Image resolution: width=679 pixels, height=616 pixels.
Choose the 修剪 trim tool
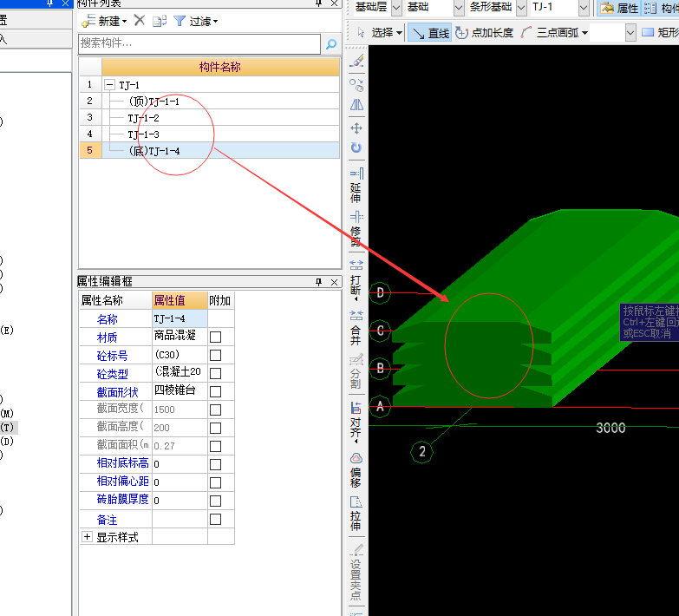tap(356, 228)
